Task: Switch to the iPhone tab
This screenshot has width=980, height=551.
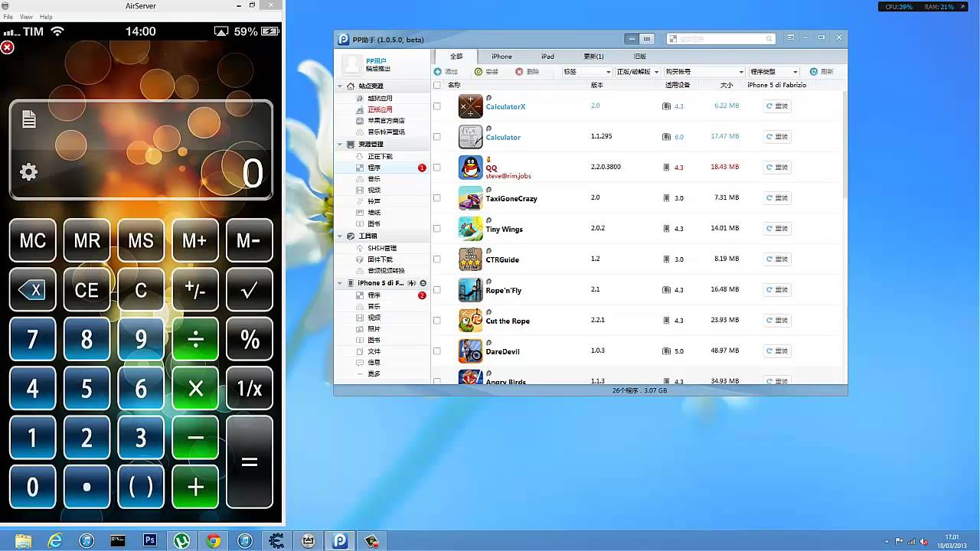Action: pyautogui.click(x=501, y=57)
